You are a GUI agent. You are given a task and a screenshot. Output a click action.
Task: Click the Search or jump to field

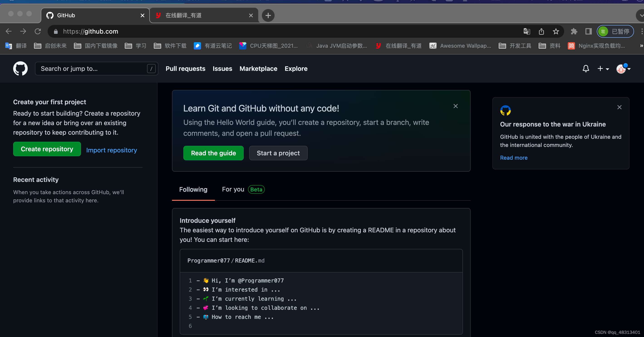point(93,69)
